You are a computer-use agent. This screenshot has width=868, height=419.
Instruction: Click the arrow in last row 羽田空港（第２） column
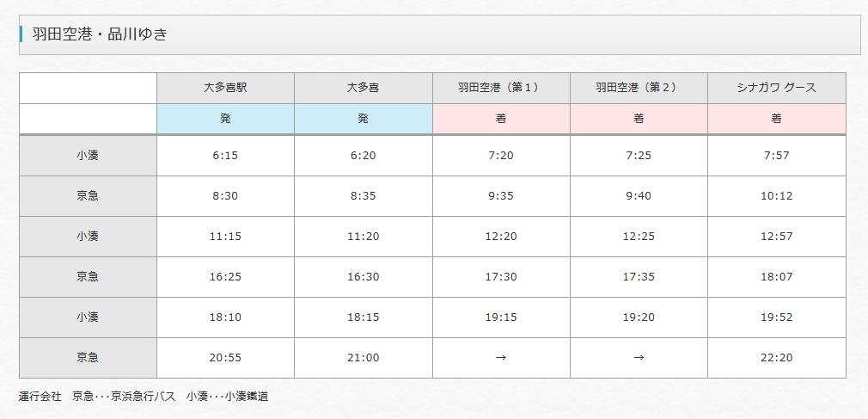[x=639, y=358]
